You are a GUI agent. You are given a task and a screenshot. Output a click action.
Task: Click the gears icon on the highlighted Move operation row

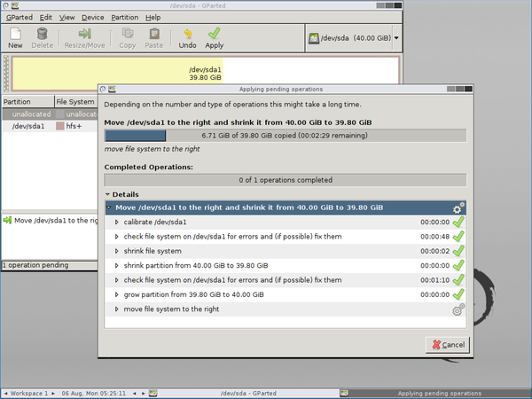[458, 208]
